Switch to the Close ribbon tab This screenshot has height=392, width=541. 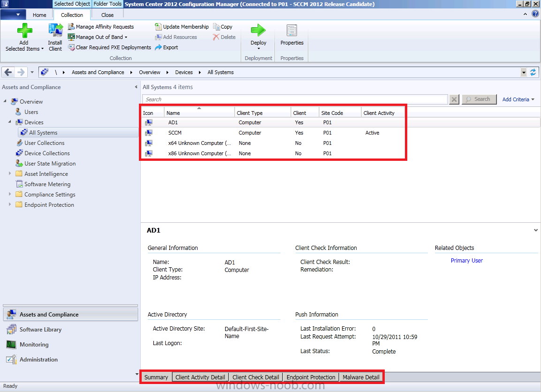pos(107,15)
